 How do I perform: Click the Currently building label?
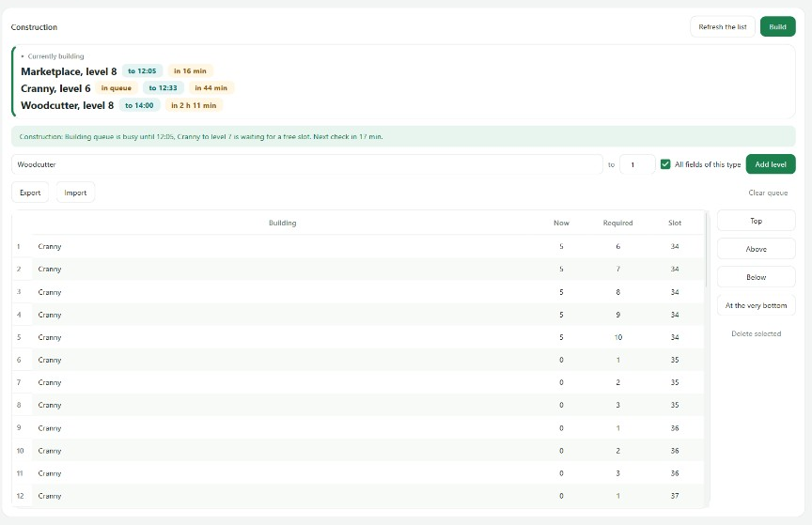pyautogui.click(x=55, y=56)
